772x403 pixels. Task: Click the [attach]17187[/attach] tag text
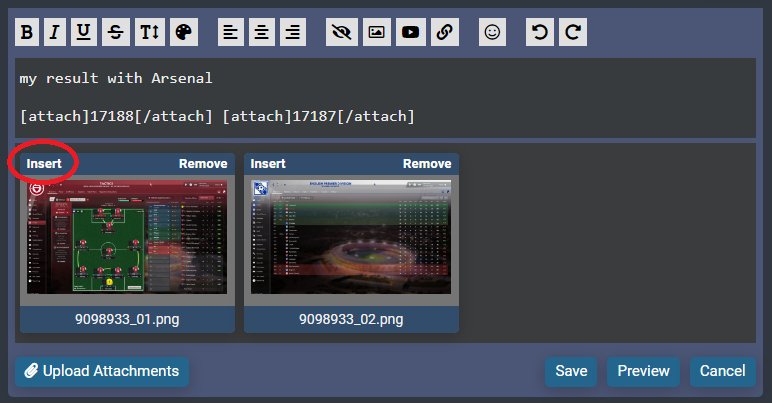[319, 116]
